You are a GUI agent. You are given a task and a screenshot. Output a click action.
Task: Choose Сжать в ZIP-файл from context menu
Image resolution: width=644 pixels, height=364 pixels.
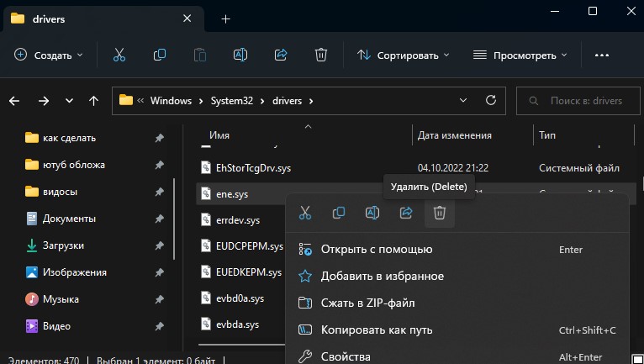[x=457, y=303]
